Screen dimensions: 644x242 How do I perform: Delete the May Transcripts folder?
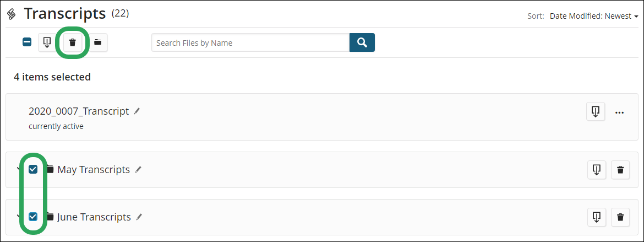click(x=620, y=170)
